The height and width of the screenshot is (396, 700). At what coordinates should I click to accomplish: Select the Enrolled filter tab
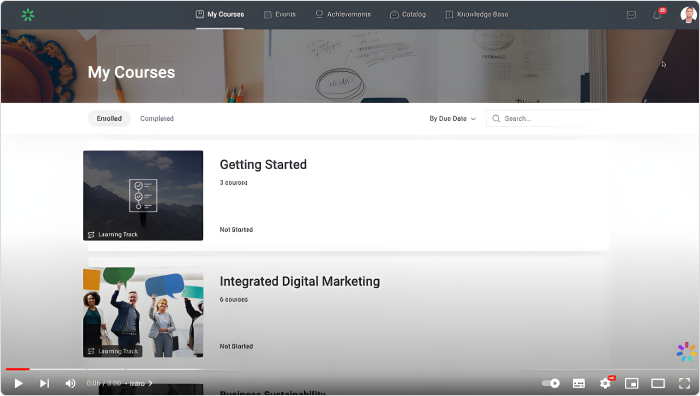[109, 118]
